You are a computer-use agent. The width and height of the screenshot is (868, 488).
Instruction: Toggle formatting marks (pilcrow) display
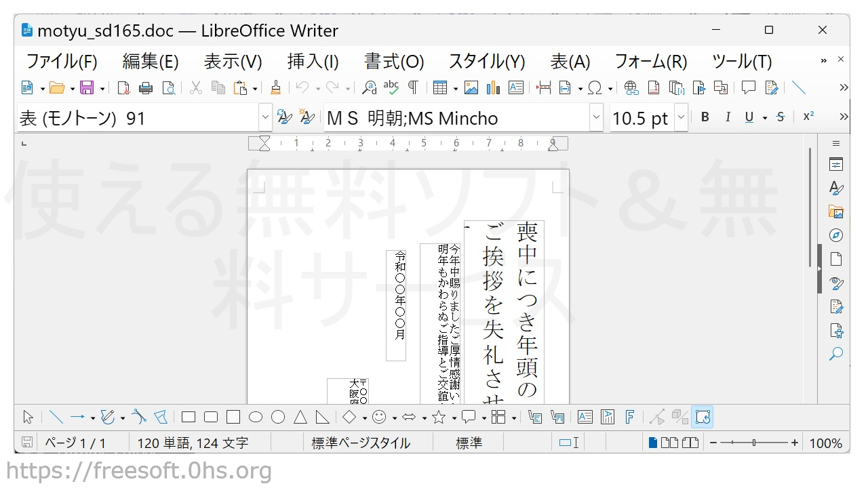pos(412,87)
